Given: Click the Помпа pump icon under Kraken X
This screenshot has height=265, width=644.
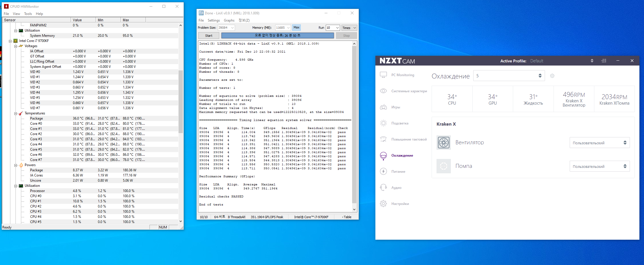Looking at the screenshot, I should tap(444, 166).
